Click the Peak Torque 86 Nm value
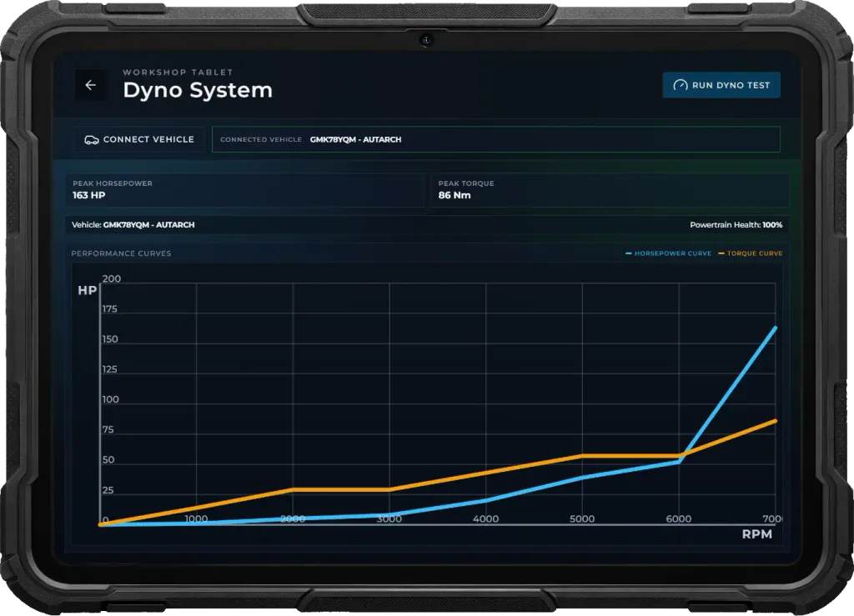 [x=455, y=195]
